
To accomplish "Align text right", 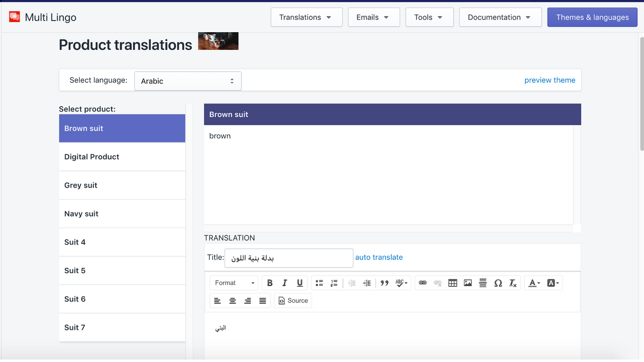I will tap(248, 301).
